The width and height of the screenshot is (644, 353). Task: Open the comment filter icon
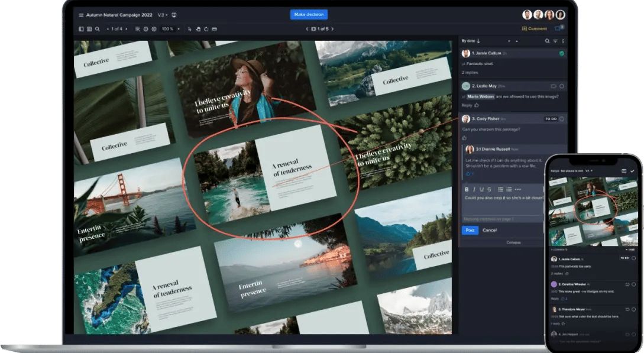(x=555, y=41)
